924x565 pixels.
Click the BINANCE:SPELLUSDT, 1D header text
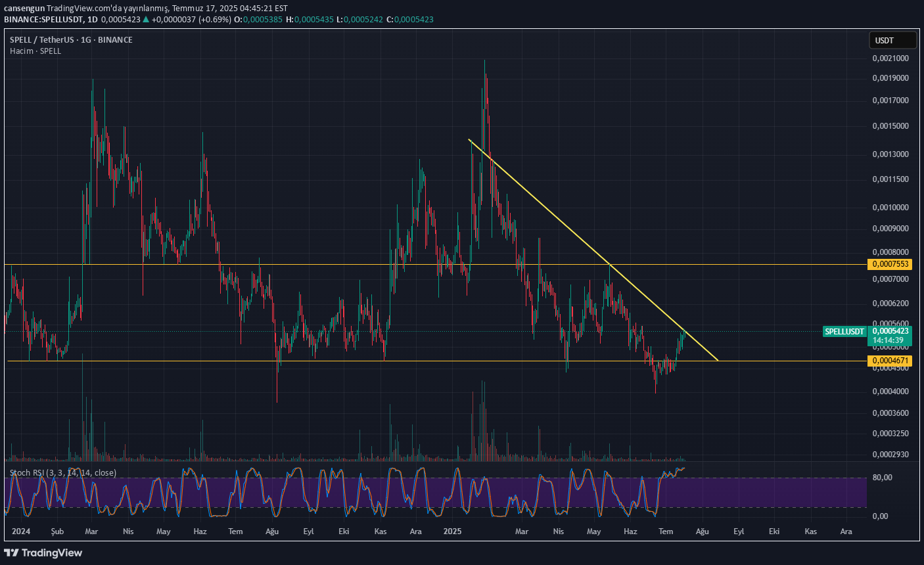click(x=51, y=20)
